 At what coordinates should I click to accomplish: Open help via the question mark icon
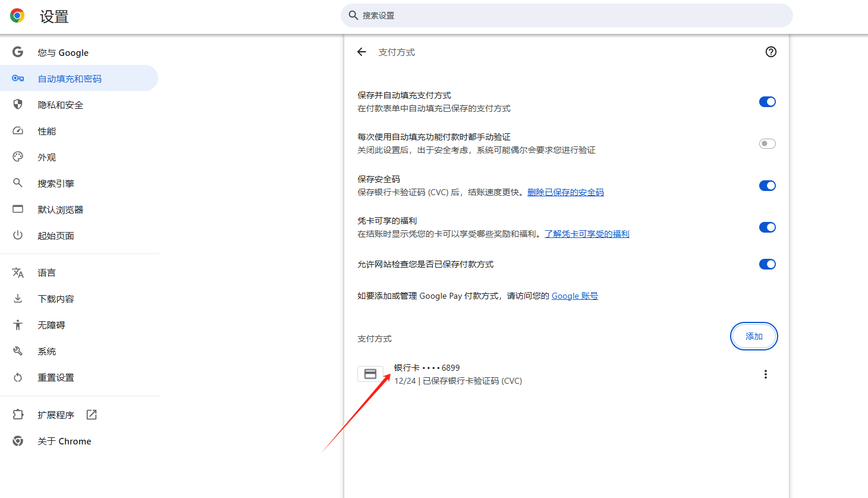[x=771, y=52]
